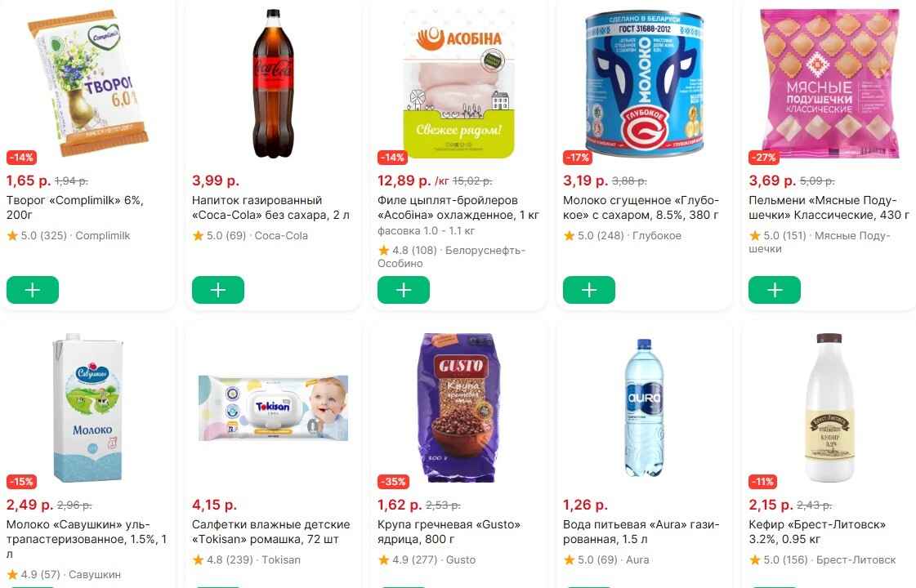Click the 5.0 star rating of Coca-Cola
This screenshot has width=916, height=588.
[x=212, y=236]
